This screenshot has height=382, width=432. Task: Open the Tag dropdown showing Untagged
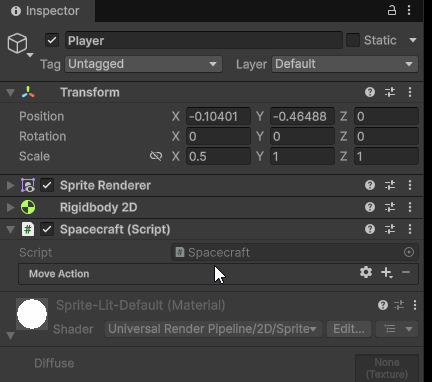click(144, 64)
